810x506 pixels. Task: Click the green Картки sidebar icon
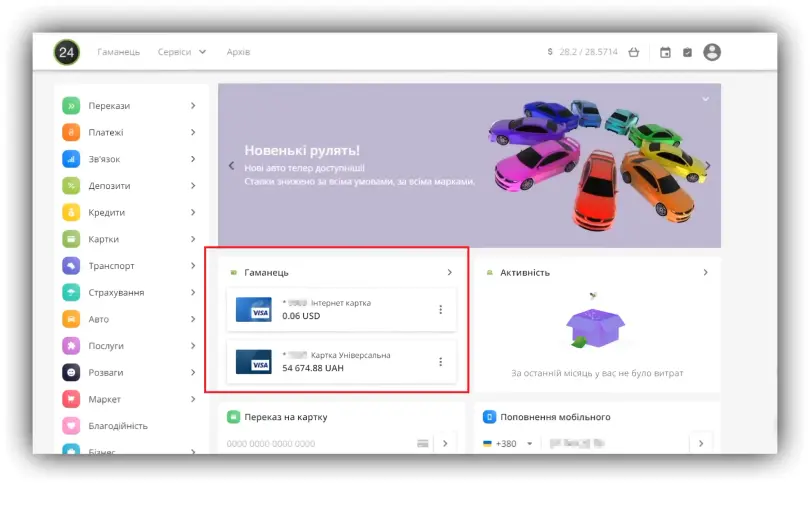pyautogui.click(x=71, y=239)
